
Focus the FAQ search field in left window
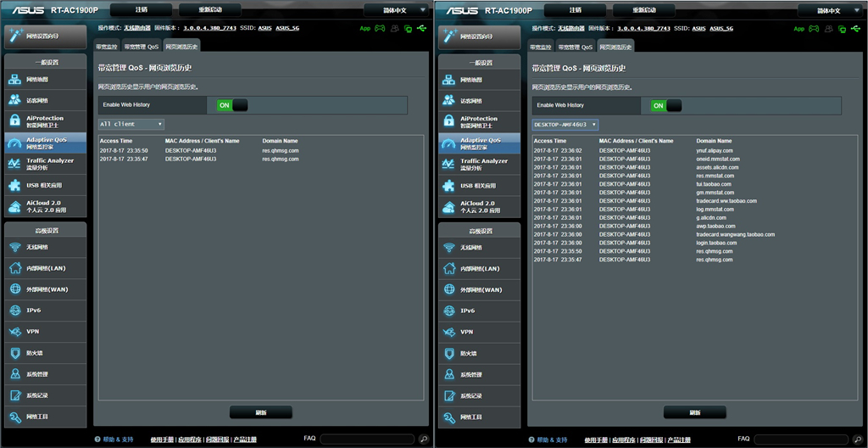[367, 440]
